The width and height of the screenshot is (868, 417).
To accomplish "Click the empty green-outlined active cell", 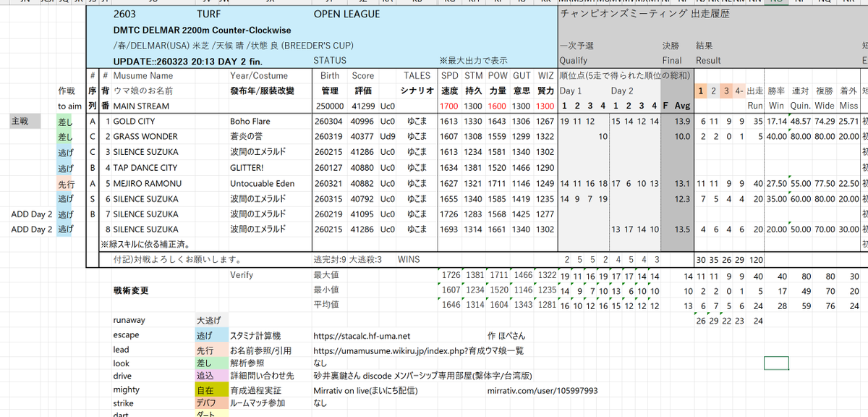I will [776, 363].
